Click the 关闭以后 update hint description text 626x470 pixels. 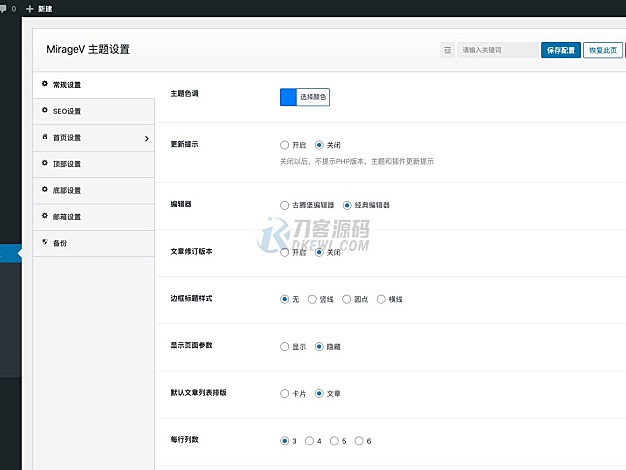357,162
